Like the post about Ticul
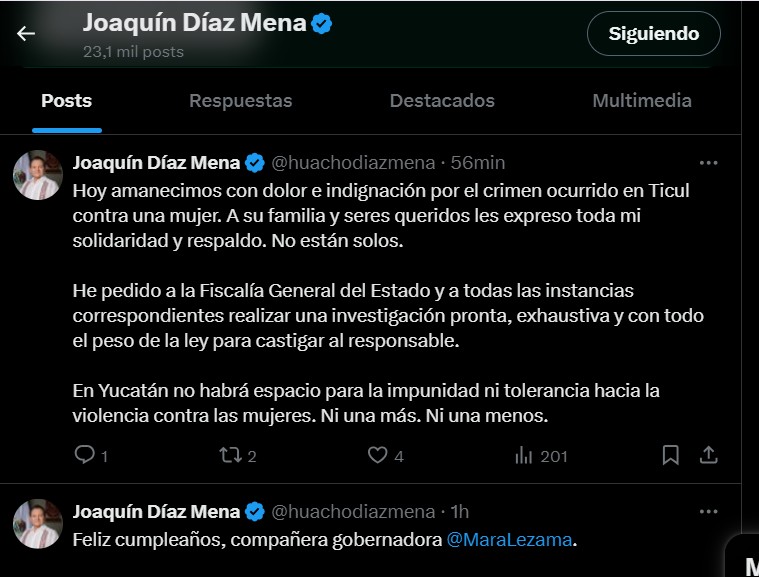This screenshot has width=759, height=577. [377, 455]
